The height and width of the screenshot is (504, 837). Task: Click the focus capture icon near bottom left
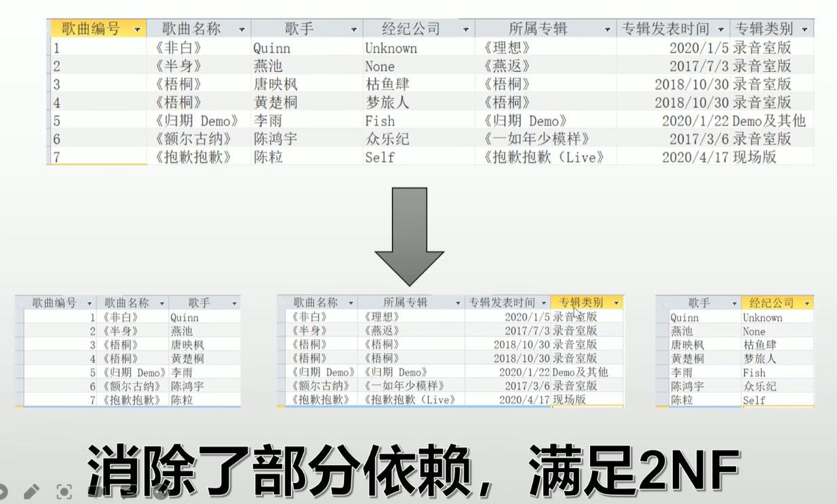pos(64,491)
